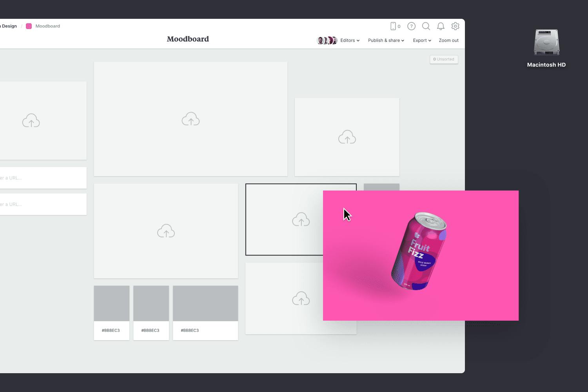Image resolution: width=588 pixels, height=392 pixels.
Task: Click the editor avatars group
Action: point(327,40)
